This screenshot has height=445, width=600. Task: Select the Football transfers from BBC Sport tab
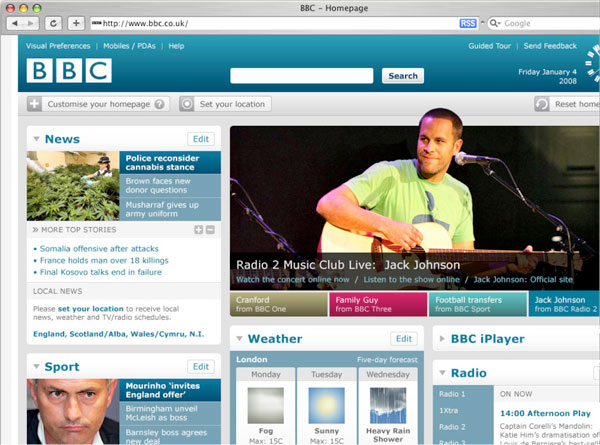478,304
